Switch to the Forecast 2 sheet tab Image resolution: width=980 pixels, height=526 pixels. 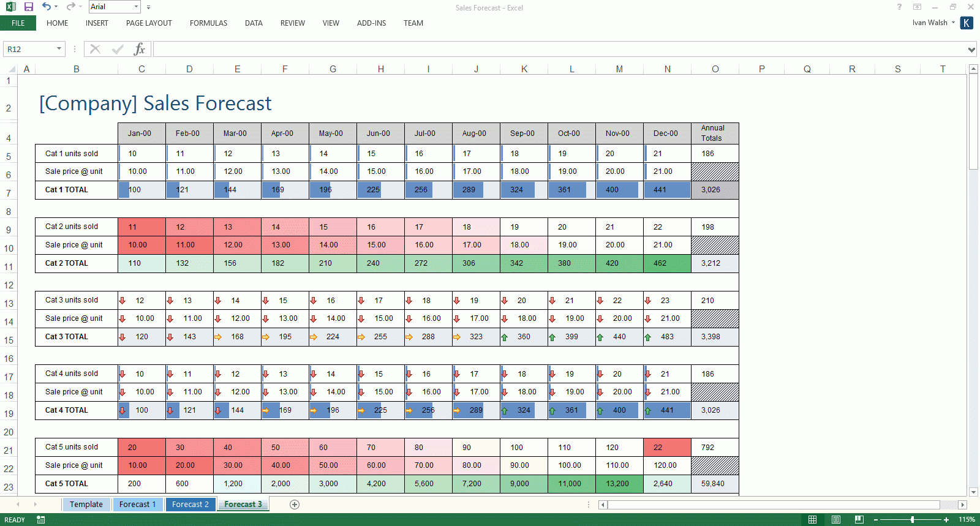(x=190, y=505)
